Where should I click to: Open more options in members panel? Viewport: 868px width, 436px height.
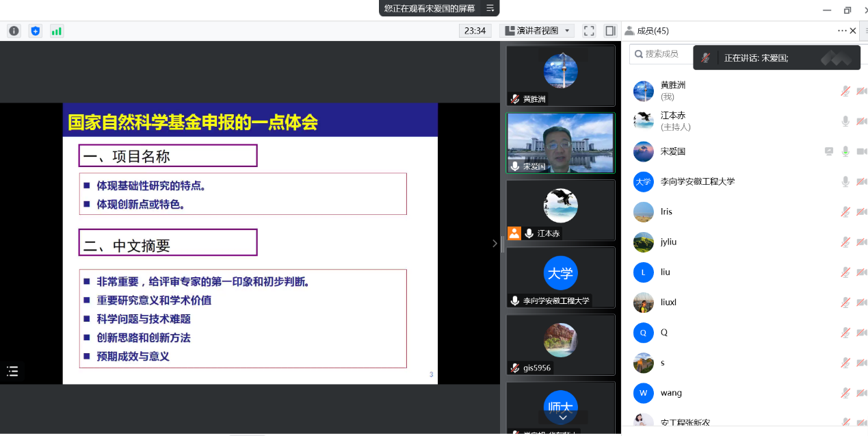tap(842, 31)
